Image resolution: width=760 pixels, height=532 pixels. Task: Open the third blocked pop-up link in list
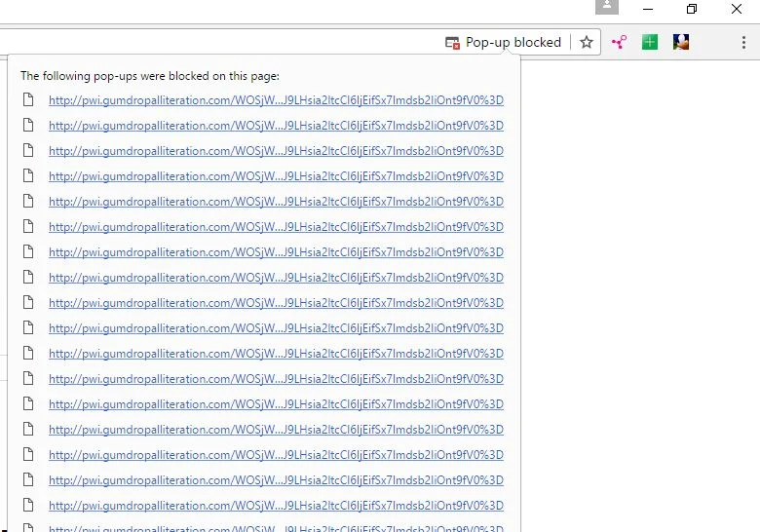pyautogui.click(x=276, y=151)
